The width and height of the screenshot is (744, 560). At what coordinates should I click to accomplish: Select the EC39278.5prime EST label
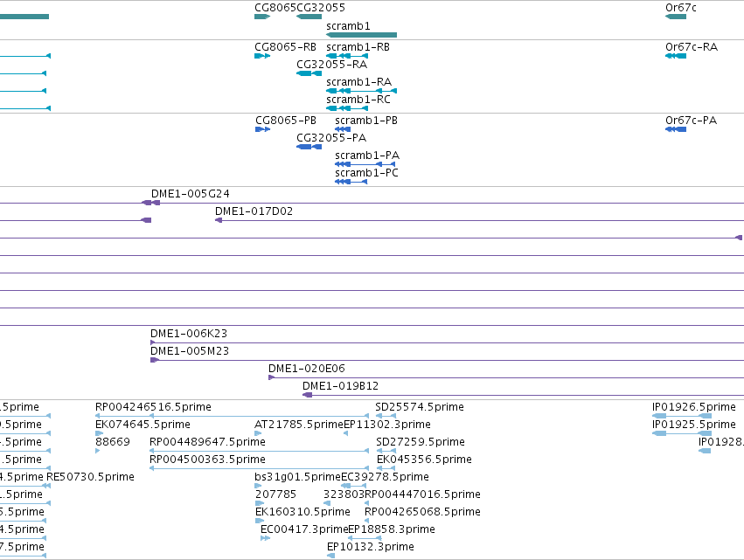tap(385, 477)
